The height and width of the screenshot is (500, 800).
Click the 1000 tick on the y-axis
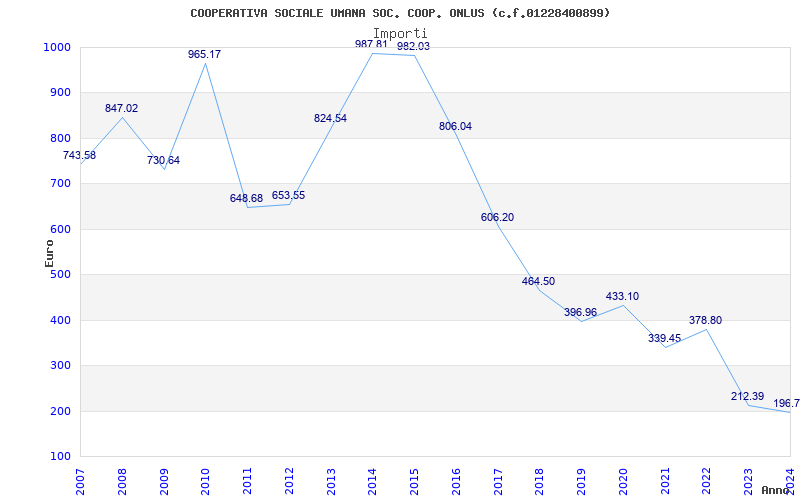click(57, 47)
